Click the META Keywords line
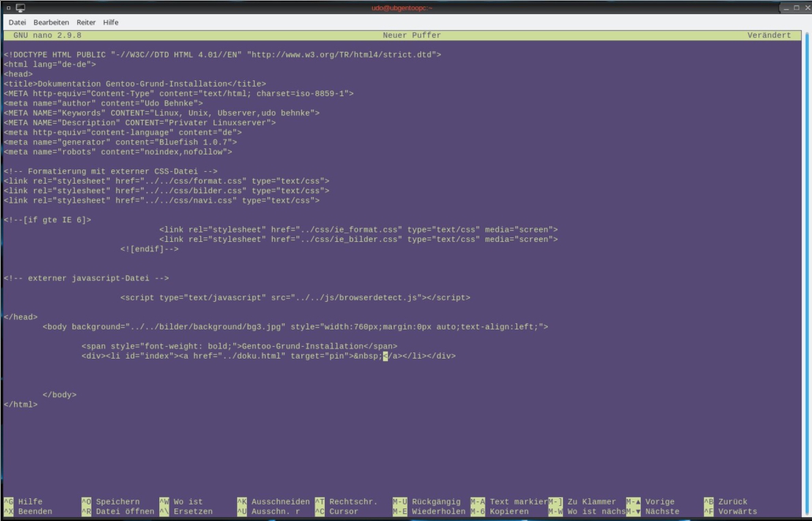The width and height of the screenshot is (812, 521). 162,113
